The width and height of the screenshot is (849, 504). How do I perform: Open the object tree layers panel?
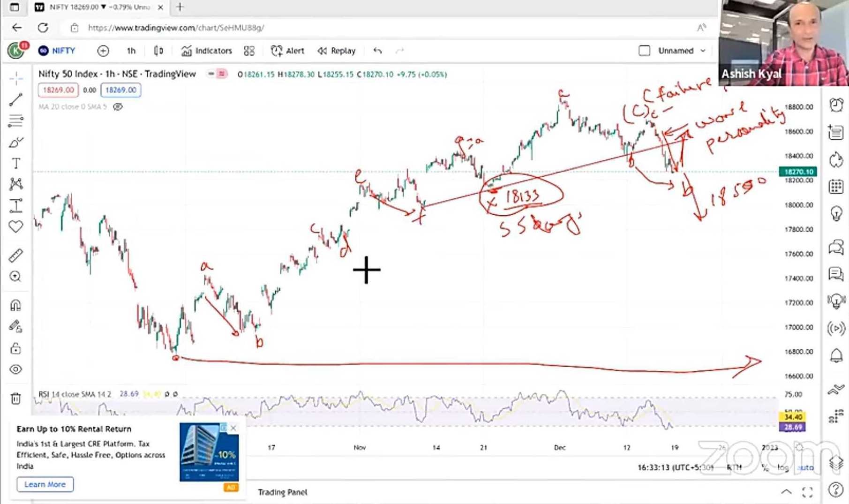click(x=836, y=463)
